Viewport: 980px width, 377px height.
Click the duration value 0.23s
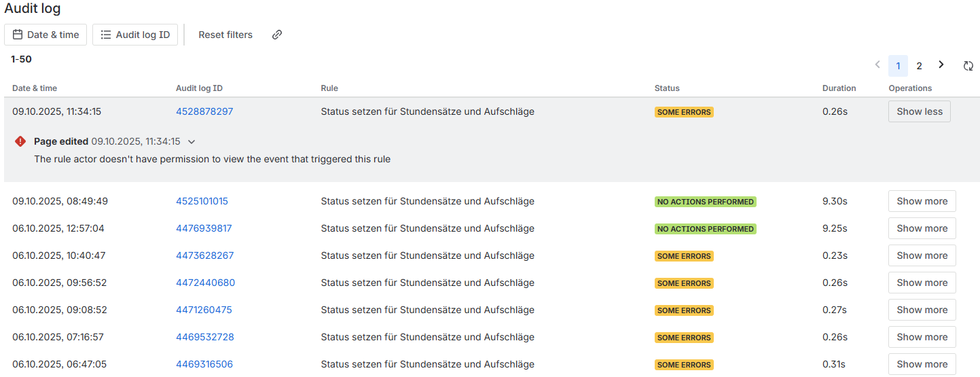click(x=835, y=255)
